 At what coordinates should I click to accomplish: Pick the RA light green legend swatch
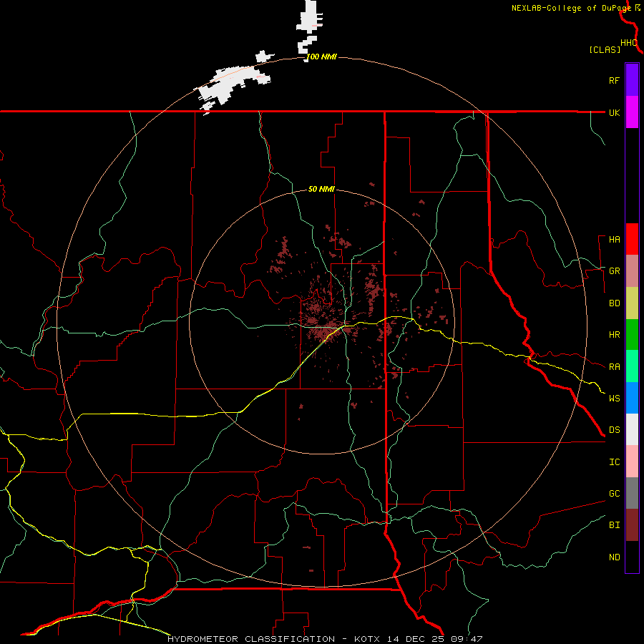[x=632, y=366]
